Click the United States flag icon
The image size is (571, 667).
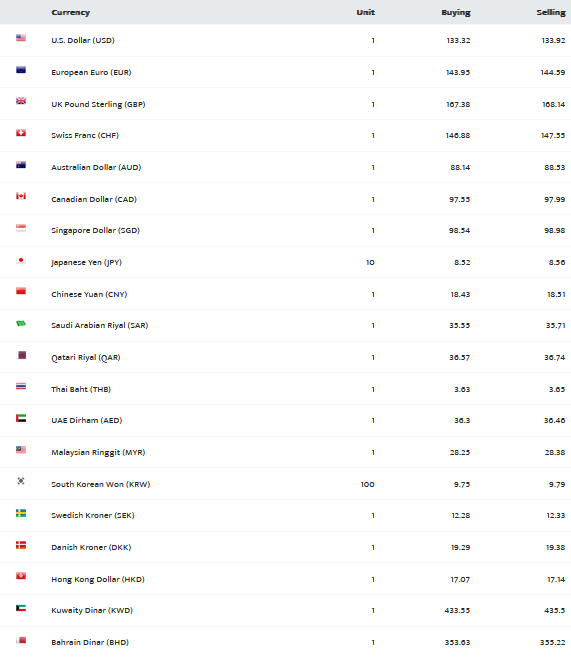tap(21, 38)
